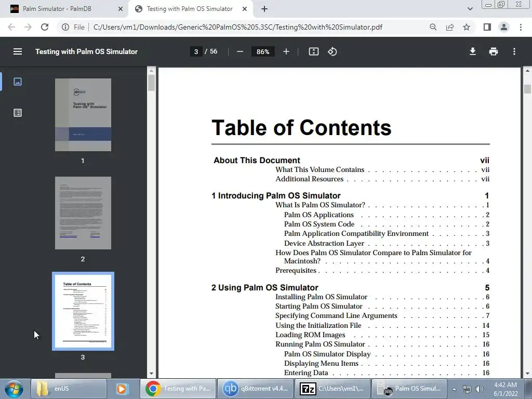This screenshot has width=532, height=399.
Task: Open Chrome side panel
Action: (487, 27)
